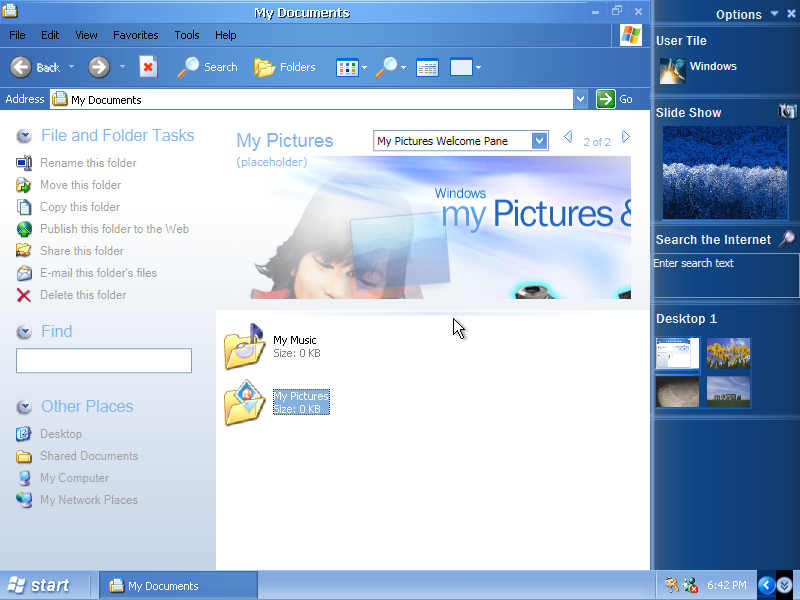
Task: Open Shared Documents link
Action: coord(89,456)
